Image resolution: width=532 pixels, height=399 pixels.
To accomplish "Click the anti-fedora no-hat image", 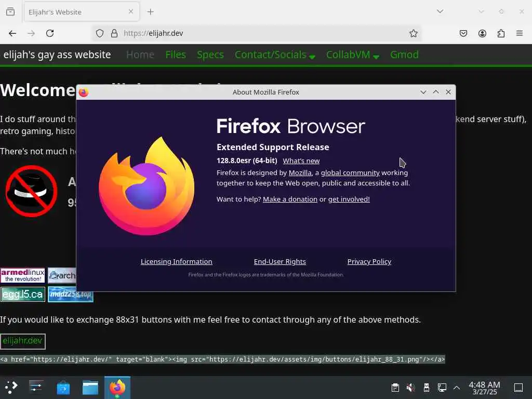I will click(31, 191).
